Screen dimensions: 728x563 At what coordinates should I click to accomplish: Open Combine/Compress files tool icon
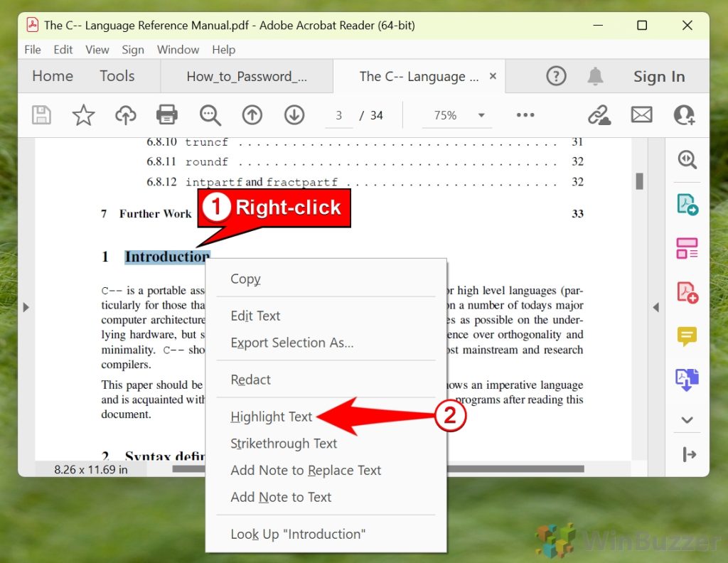tap(687, 380)
